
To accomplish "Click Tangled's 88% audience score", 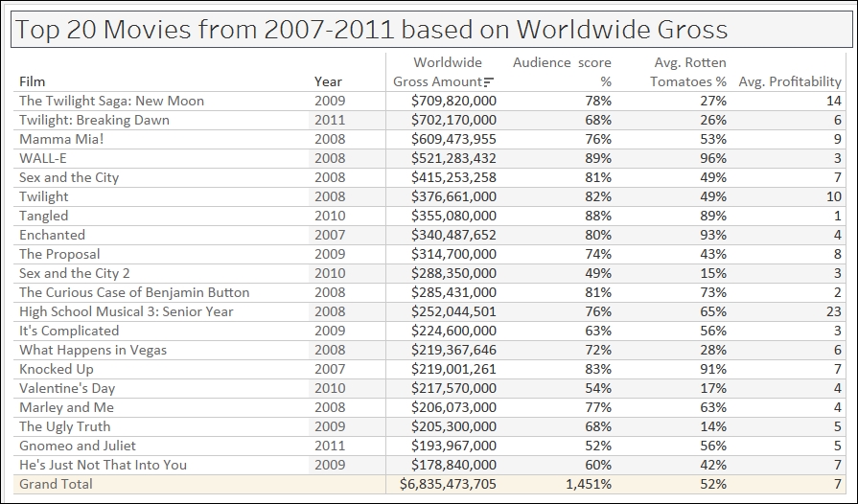I will (x=598, y=216).
